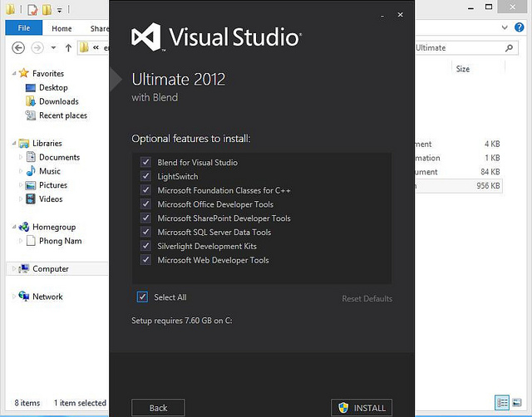Select the Favorites star node
The width and height of the screenshot is (532, 417).
[24, 73]
